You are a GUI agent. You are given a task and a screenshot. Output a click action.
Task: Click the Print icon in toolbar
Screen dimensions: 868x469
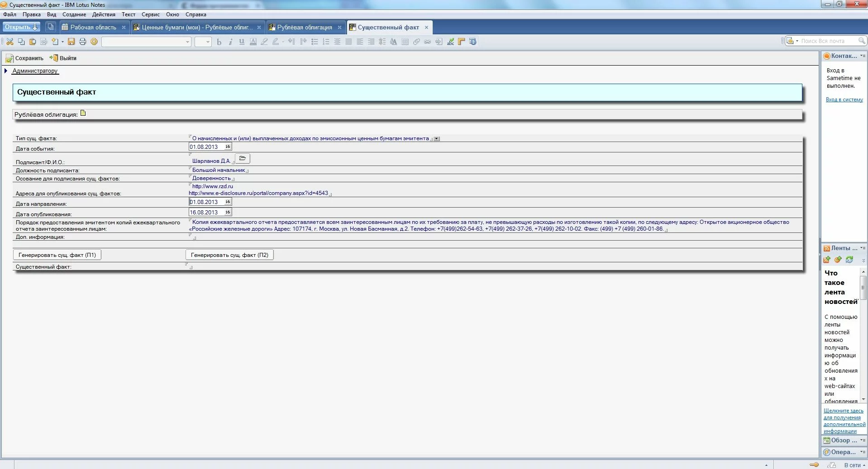(x=82, y=42)
